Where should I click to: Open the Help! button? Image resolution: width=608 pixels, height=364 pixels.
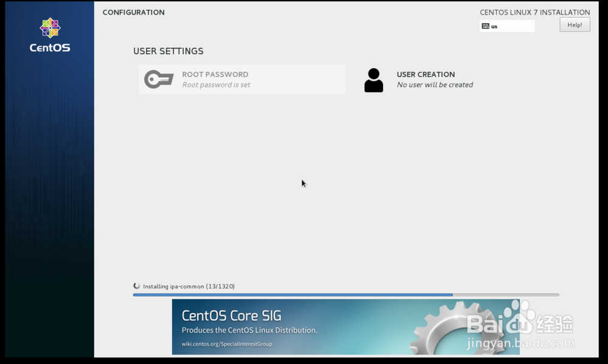coord(575,25)
